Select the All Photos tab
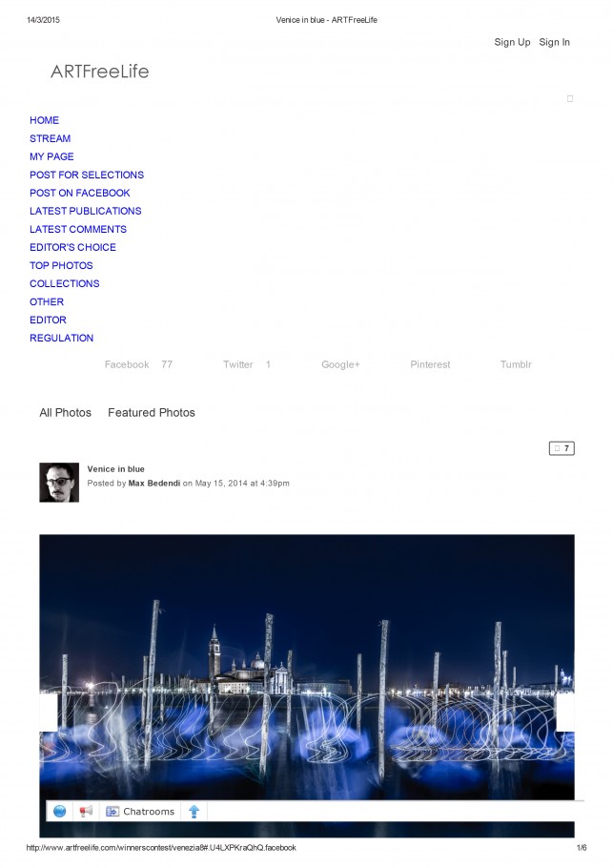 [x=65, y=412]
